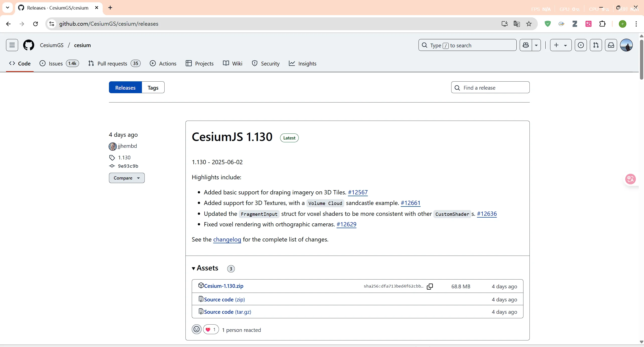Copy the Cesium-1.130.zip sha256 hash
Viewport: 644px width, 347px height.
tap(430, 286)
